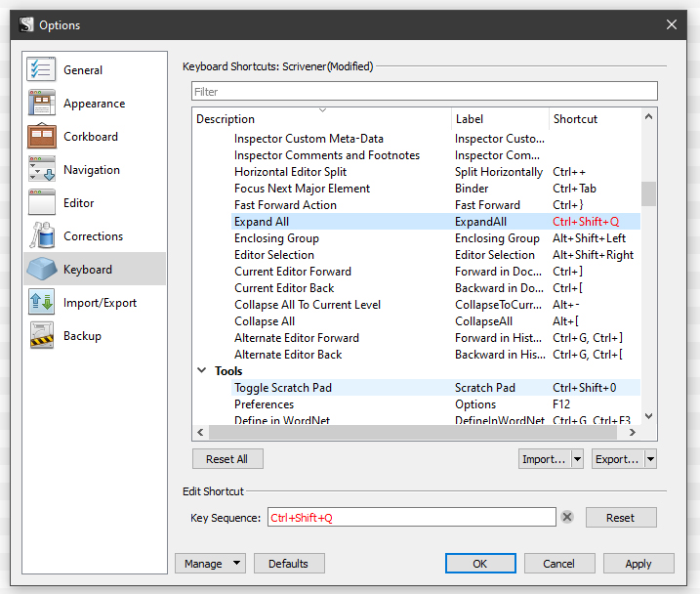Select the Focus Next Major Element row

(x=435, y=188)
